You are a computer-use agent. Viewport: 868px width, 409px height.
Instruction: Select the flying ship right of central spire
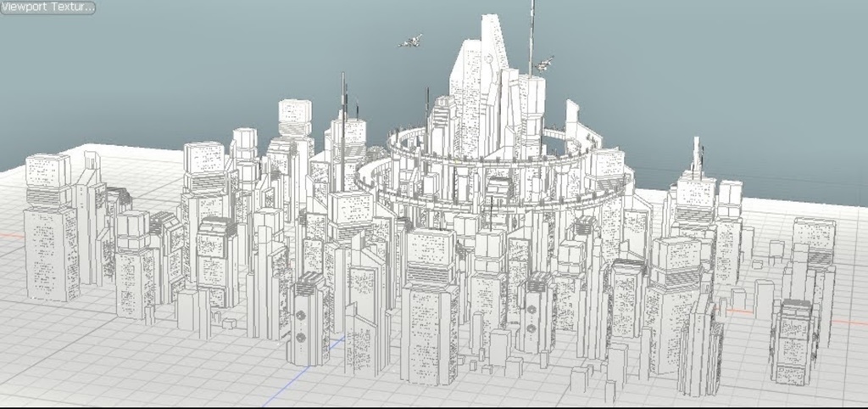click(543, 64)
